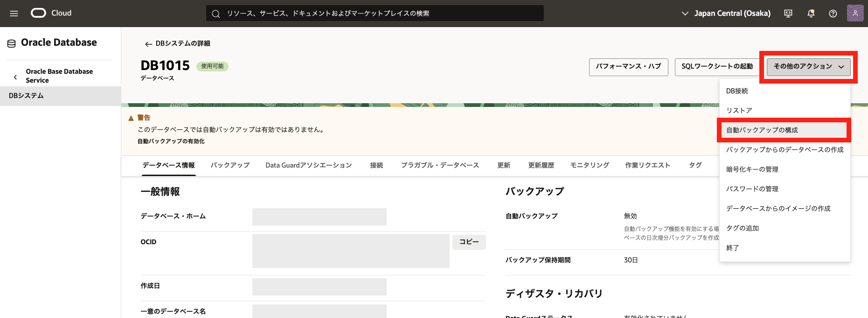868x318 pixels.
Task: Click the パフォーマンス・ハブ button
Action: pyautogui.click(x=628, y=67)
